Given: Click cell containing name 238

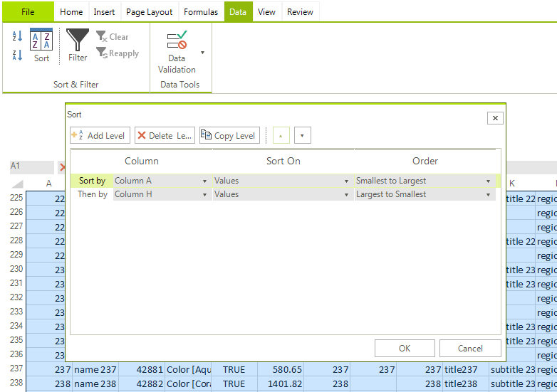Looking at the screenshot, I should 95,383.
